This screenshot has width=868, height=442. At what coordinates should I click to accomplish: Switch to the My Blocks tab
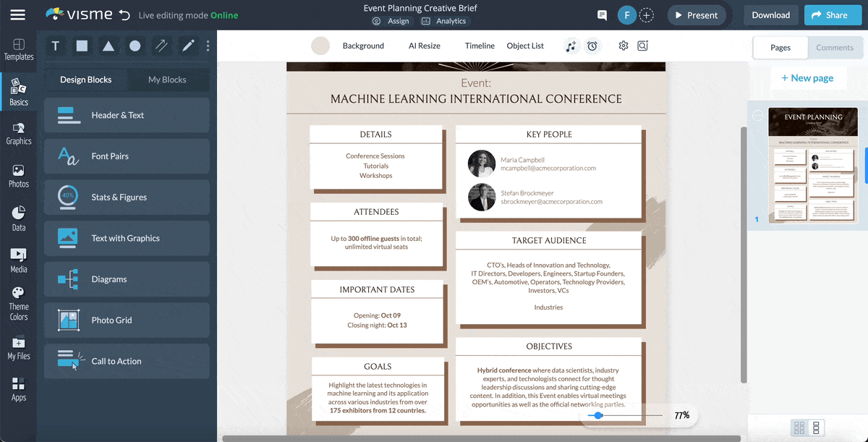(x=168, y=80)
